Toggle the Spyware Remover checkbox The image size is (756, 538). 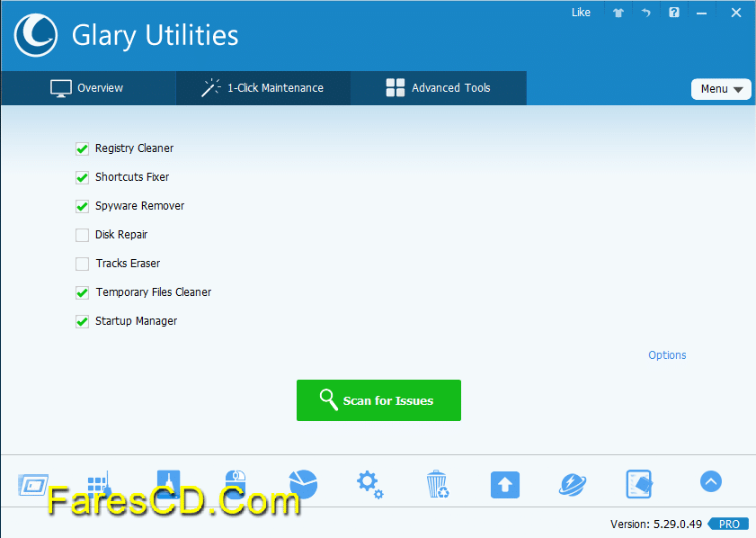coord(83,207)
